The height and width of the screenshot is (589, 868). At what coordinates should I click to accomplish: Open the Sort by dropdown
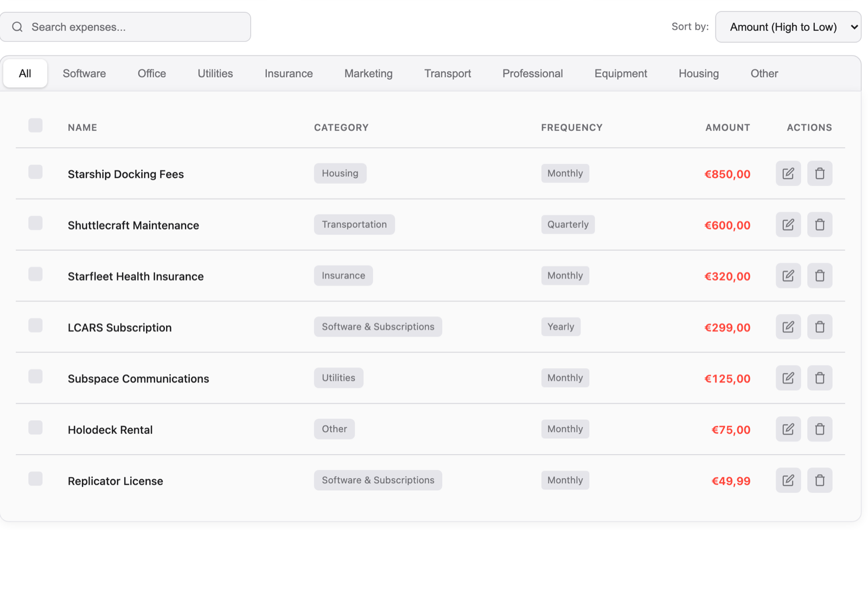click(788, 27)
